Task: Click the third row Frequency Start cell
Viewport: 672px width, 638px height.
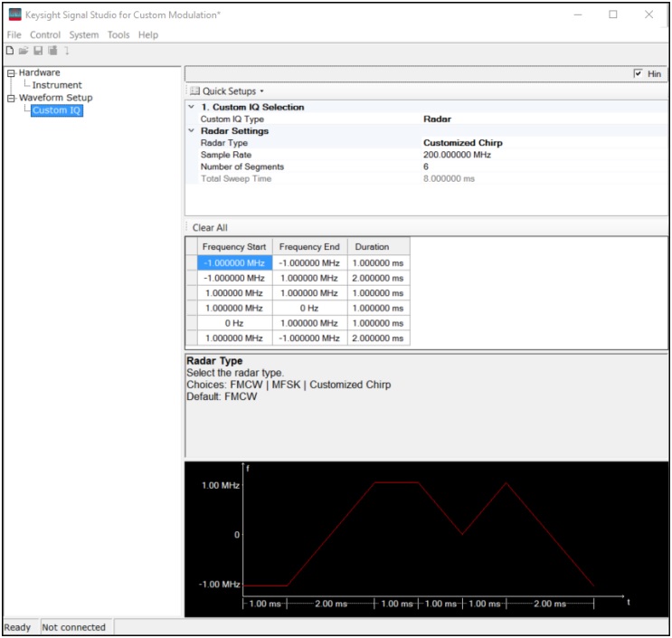Action: click(234, 293)
